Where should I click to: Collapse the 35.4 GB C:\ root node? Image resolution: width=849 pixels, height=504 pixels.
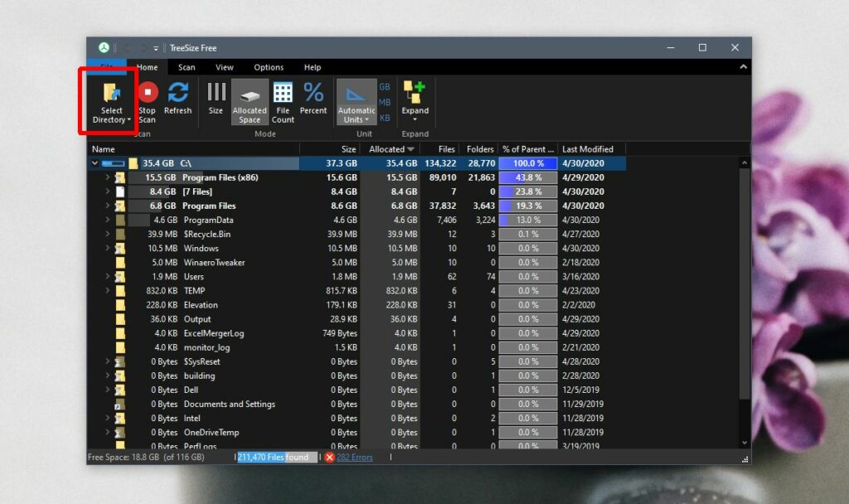94,163
